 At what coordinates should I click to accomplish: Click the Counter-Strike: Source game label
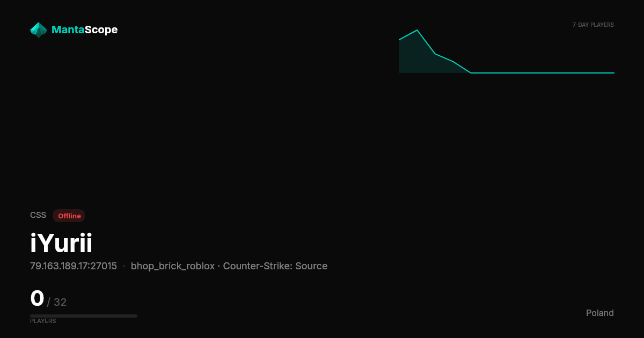(275, 266)
